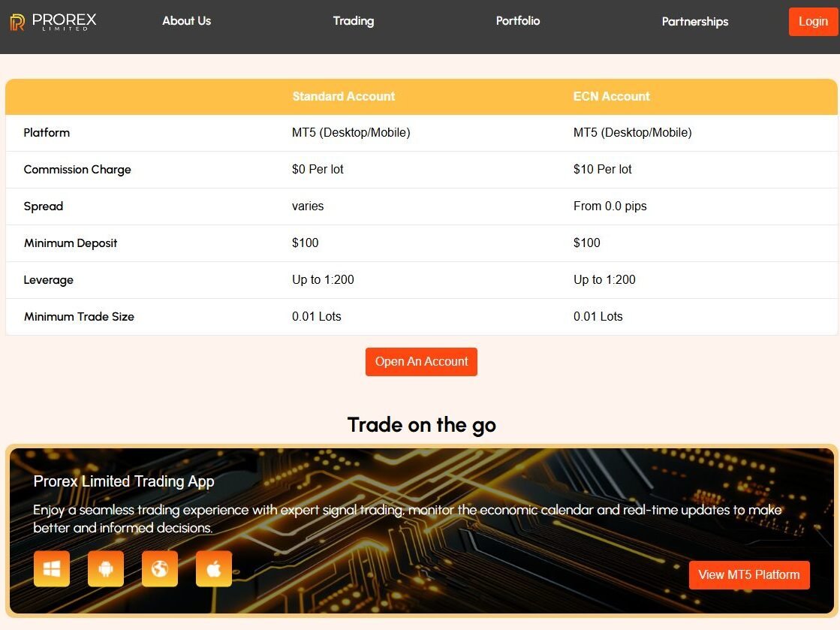Select the From 0.0 pips value

[610, 206]
